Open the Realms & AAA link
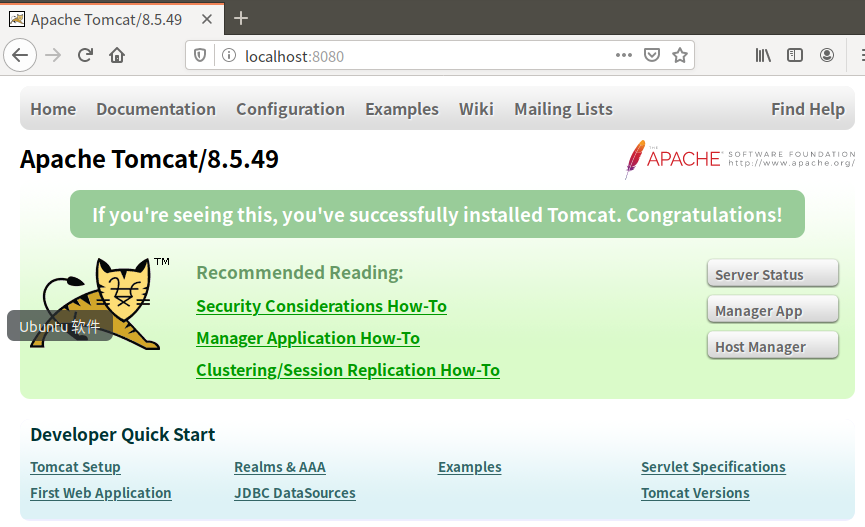 (280, 467)
